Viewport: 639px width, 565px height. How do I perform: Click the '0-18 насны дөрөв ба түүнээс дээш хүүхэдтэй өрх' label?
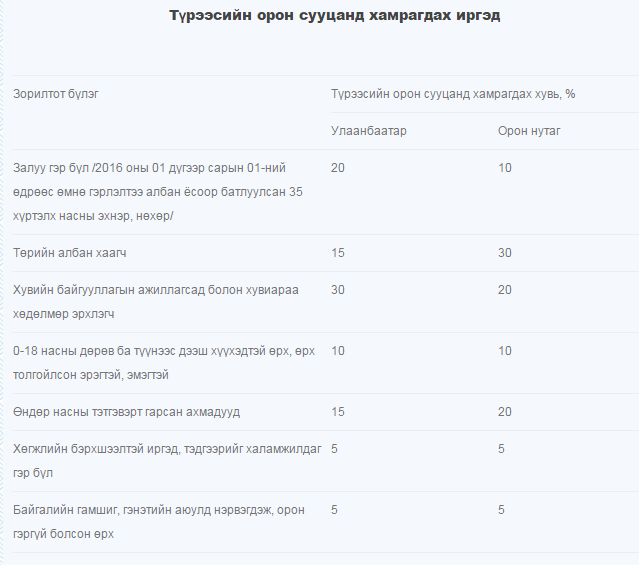point(164,363)
